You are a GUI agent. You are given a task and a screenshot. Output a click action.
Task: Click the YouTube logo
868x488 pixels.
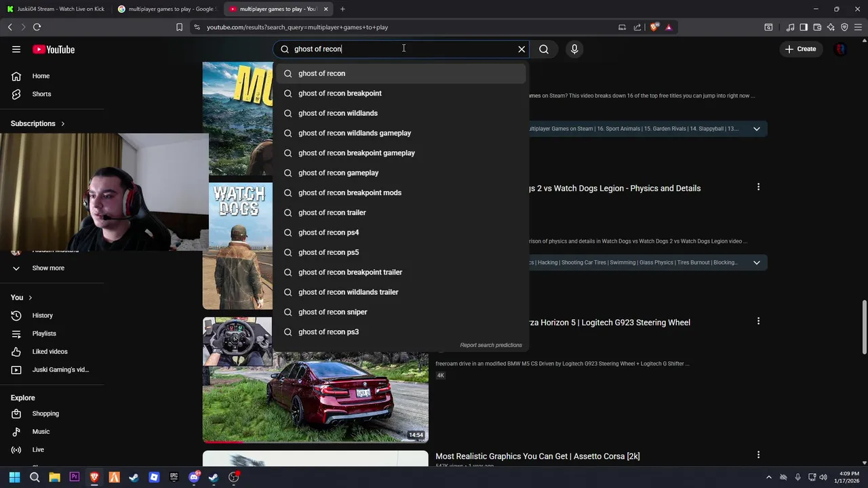coord(54,49)
